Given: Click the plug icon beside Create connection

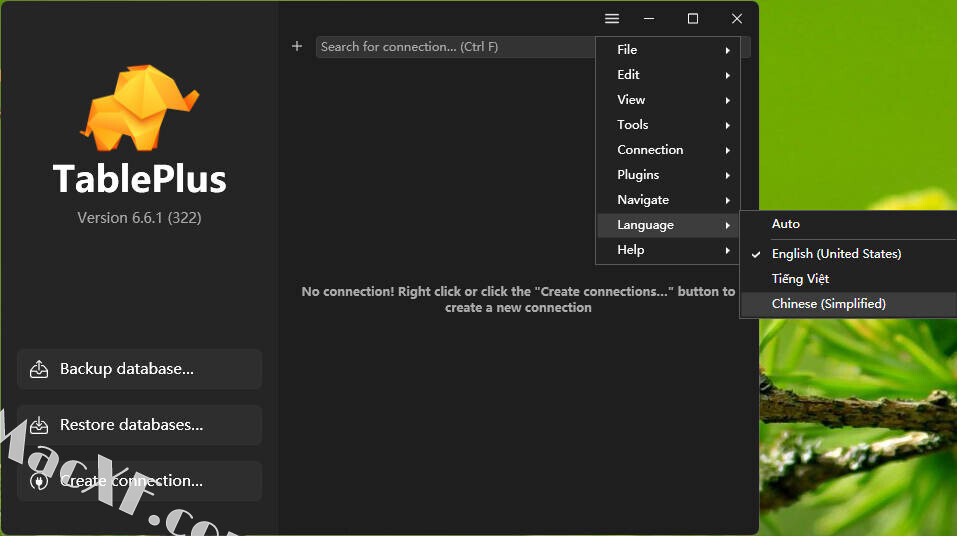Looking at the screenshot, I should tap(39, 481).
